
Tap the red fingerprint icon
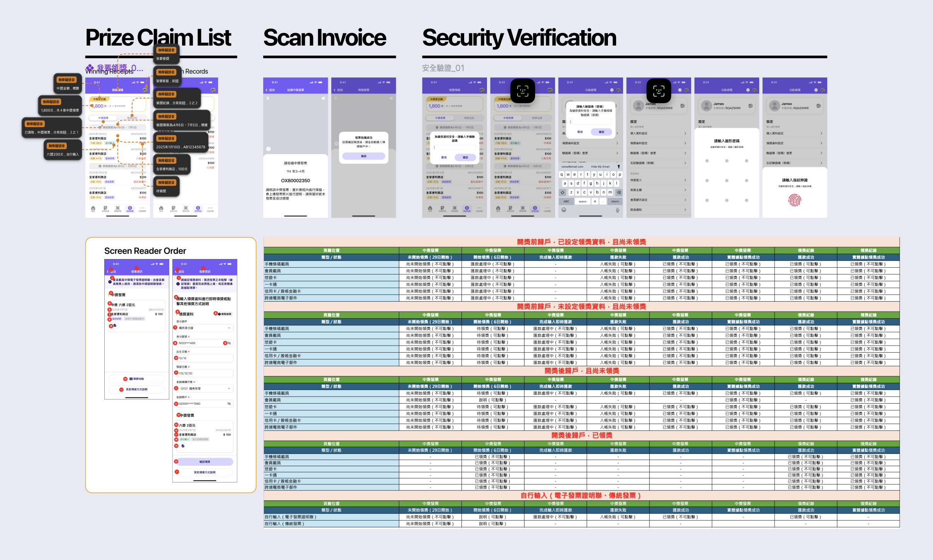click(795, 200)
